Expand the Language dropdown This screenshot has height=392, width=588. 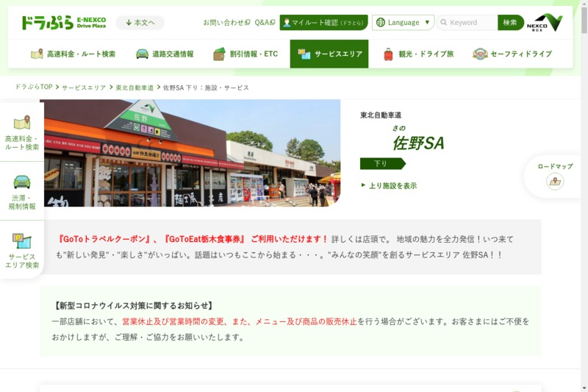click(403, 23)
